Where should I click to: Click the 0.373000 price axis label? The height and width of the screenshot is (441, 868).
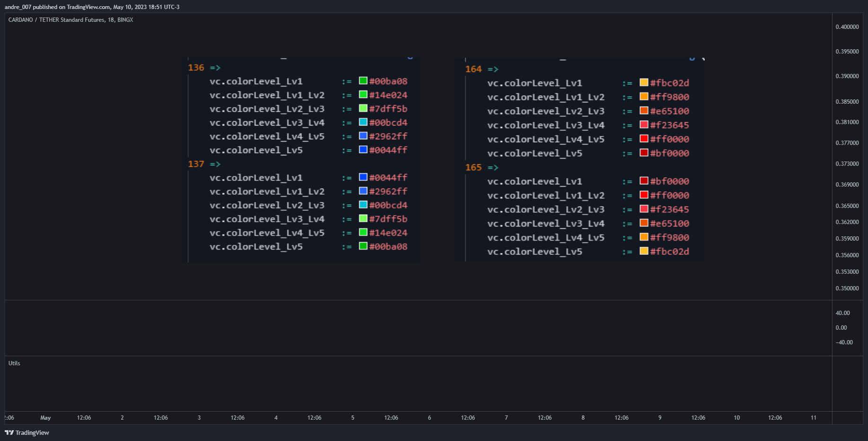(847, 164)
